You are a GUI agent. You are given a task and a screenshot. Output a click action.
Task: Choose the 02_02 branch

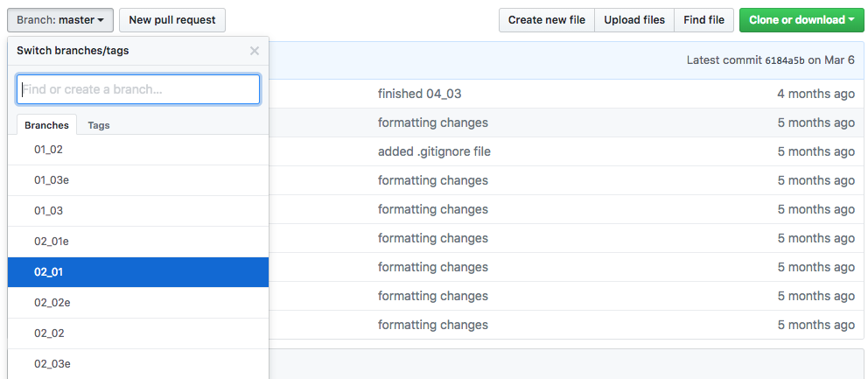click(49, 333)
